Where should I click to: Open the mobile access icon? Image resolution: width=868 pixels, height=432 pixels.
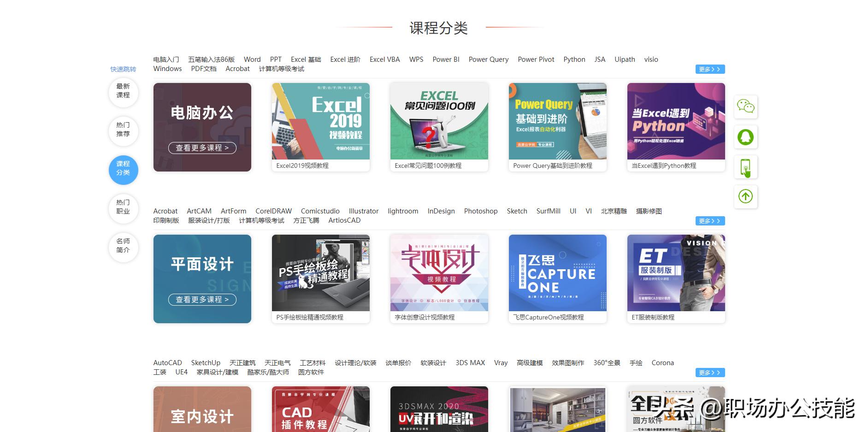pyautogui.click(x=746, y=167)
